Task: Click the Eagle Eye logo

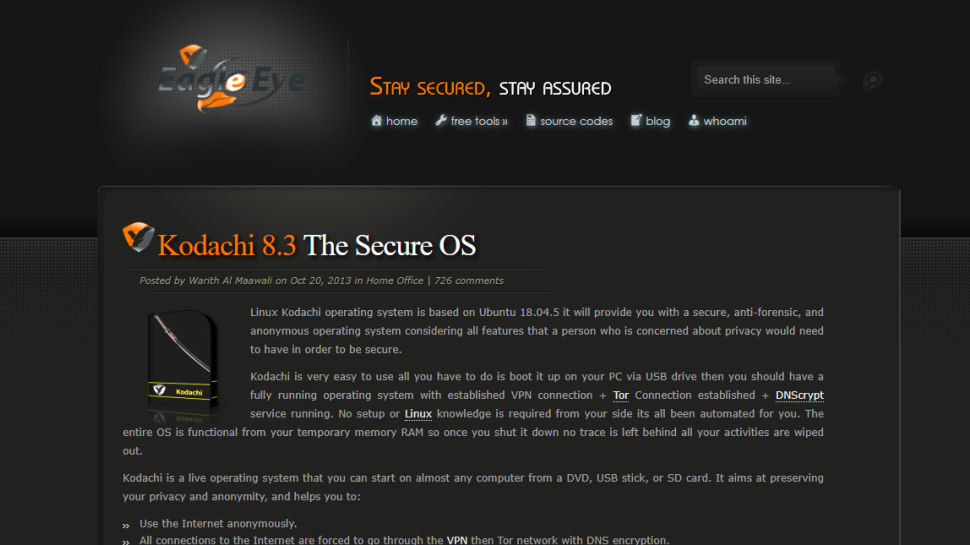Action: (231, 79)
